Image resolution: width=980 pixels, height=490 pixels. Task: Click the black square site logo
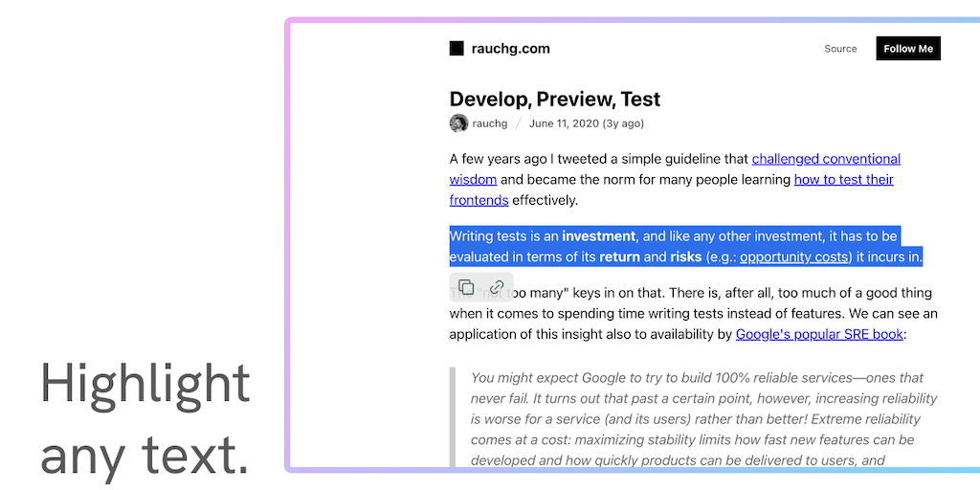click(x=457, y=49)
